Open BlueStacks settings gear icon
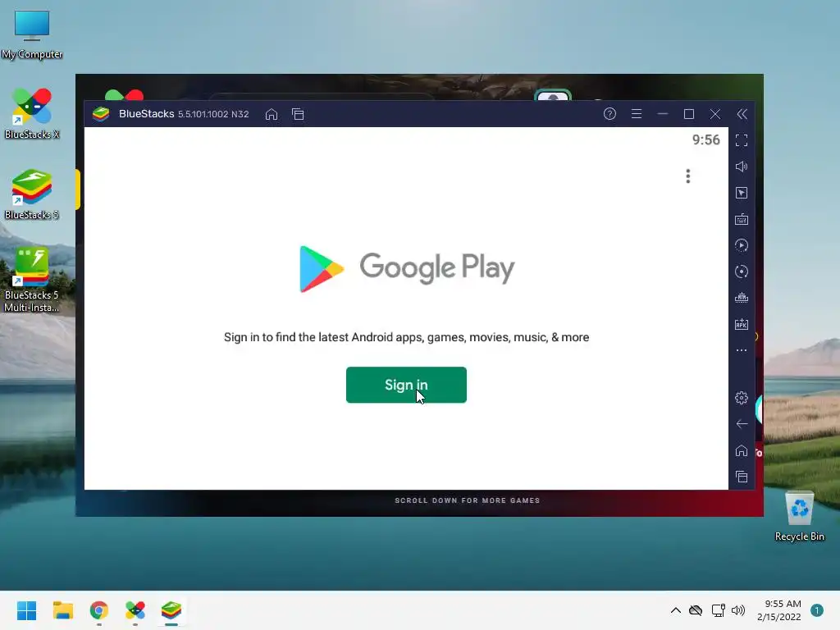 point(742,398)
